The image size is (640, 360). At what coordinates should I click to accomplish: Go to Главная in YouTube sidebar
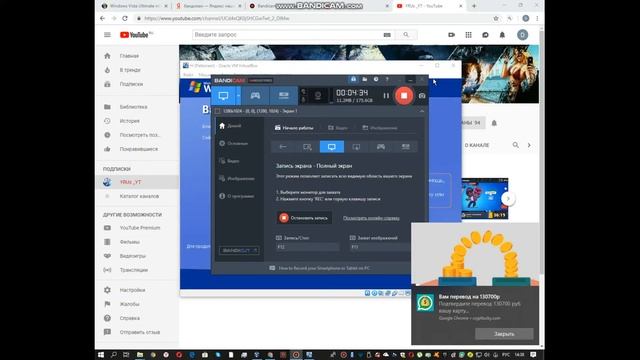137,56
